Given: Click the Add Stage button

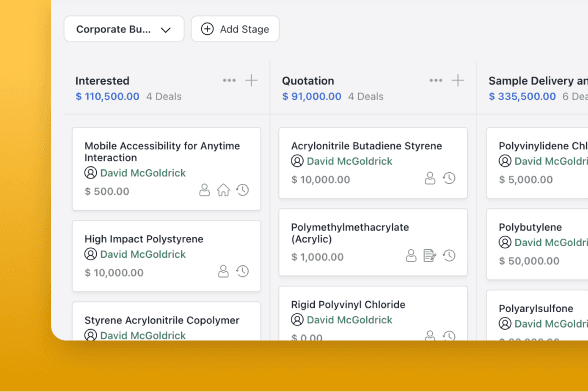Looking at the screenshot, I should tap(235, 29).
